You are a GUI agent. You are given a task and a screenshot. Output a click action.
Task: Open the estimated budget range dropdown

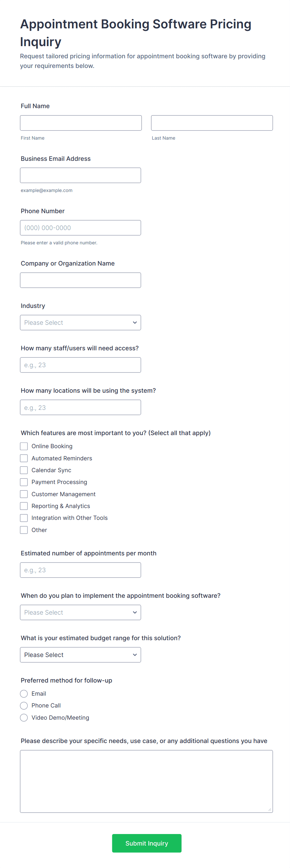(80, 655)
